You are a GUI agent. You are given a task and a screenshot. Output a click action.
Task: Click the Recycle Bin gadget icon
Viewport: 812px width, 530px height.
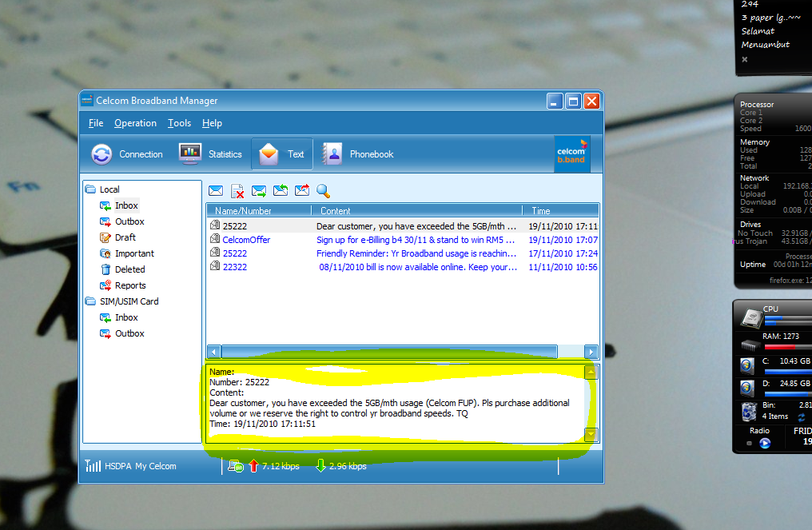pyautogui.click(x=749, y=412)
